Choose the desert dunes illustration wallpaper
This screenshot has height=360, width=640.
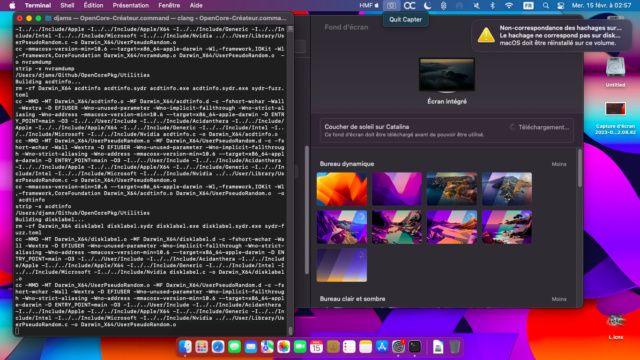click(452, 227)
